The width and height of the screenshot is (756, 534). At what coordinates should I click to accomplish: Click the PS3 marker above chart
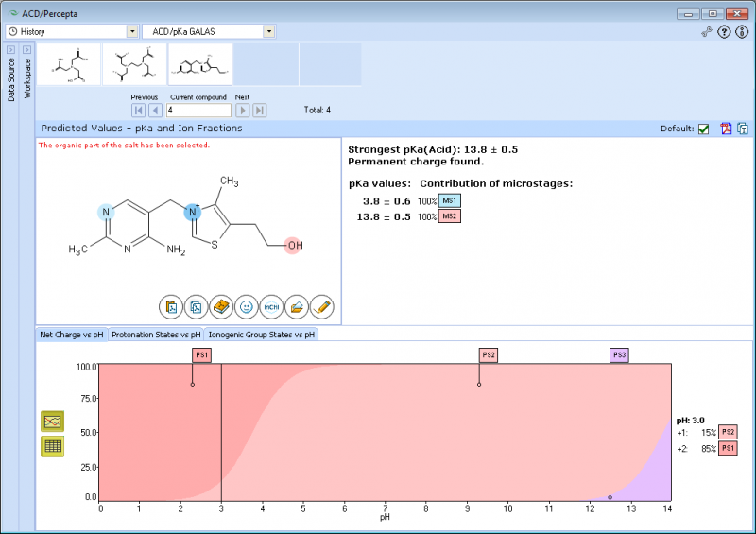(x=619, y=355)
